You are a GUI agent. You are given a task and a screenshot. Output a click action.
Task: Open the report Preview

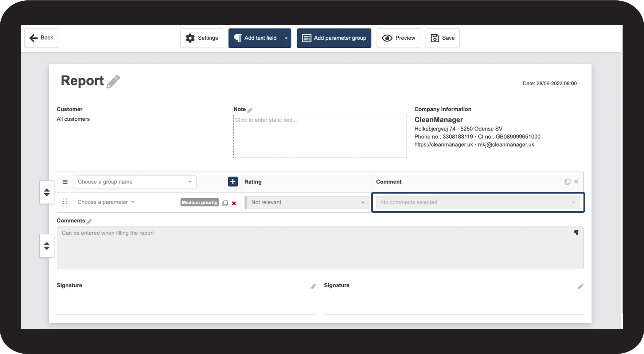tap(398, 38)
